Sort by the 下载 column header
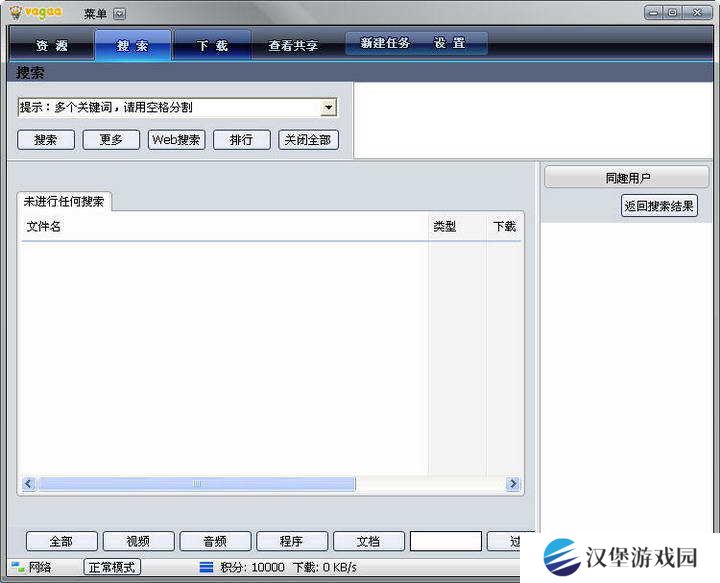This screenshot has width=720, height=583. pyautogui.click(x=504, y=226)
